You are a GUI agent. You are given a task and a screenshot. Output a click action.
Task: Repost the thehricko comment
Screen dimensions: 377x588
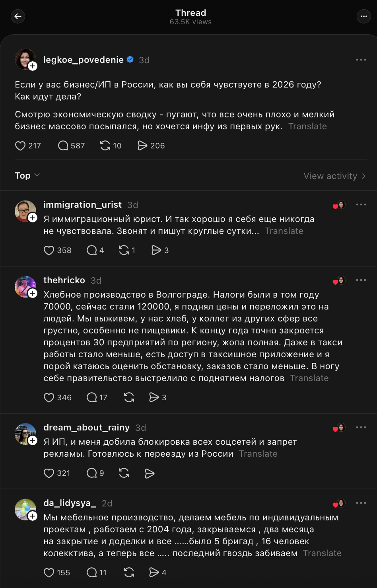point(129,398)
